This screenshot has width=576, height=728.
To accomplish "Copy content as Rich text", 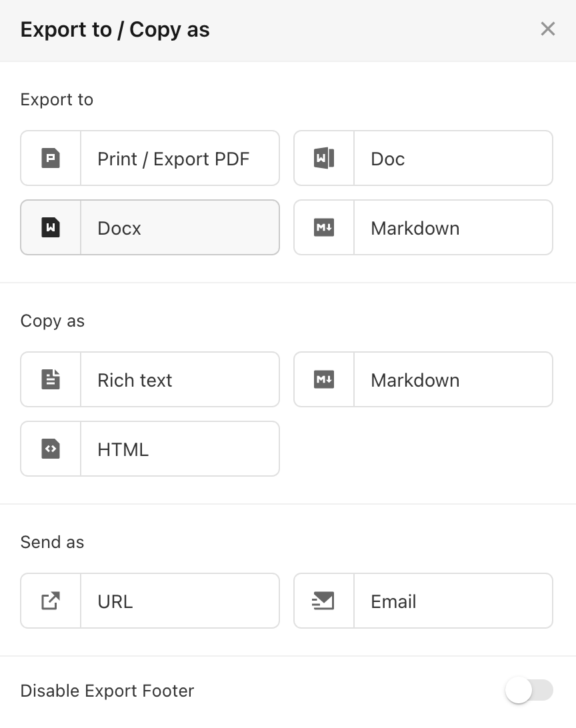I will point(150,379).
